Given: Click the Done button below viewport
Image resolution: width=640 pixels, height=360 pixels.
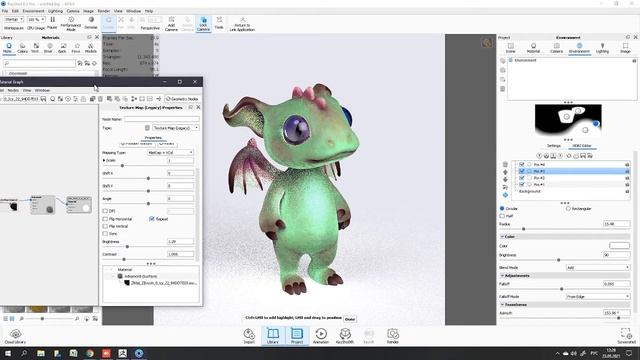Looking at the screenshot, I should pyautogui.click(x=350, y=319).
